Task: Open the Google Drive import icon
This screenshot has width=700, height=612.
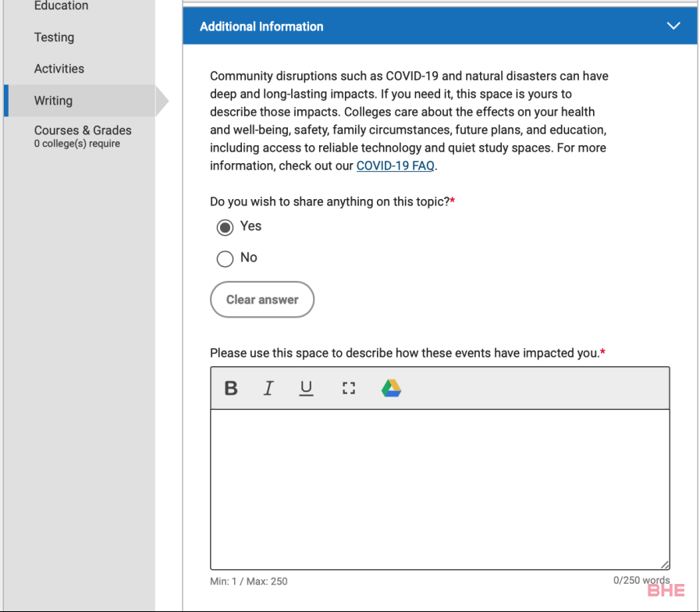Action: coord(391,388)
